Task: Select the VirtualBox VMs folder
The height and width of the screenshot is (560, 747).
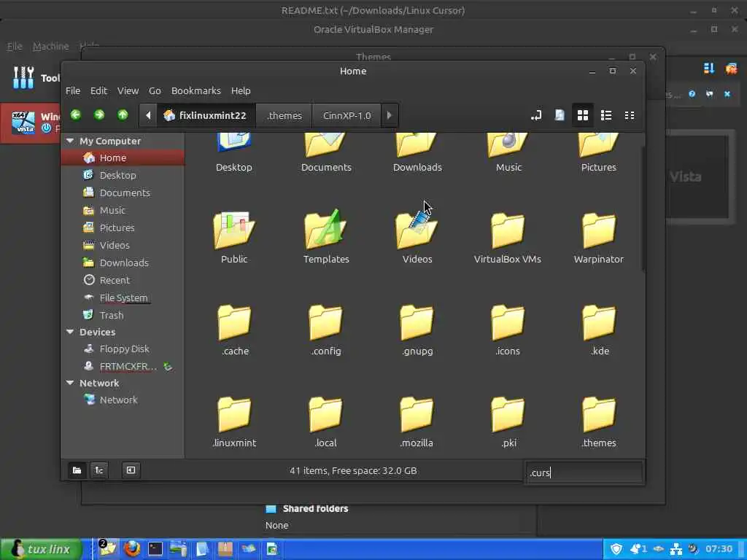Action: 508,231
